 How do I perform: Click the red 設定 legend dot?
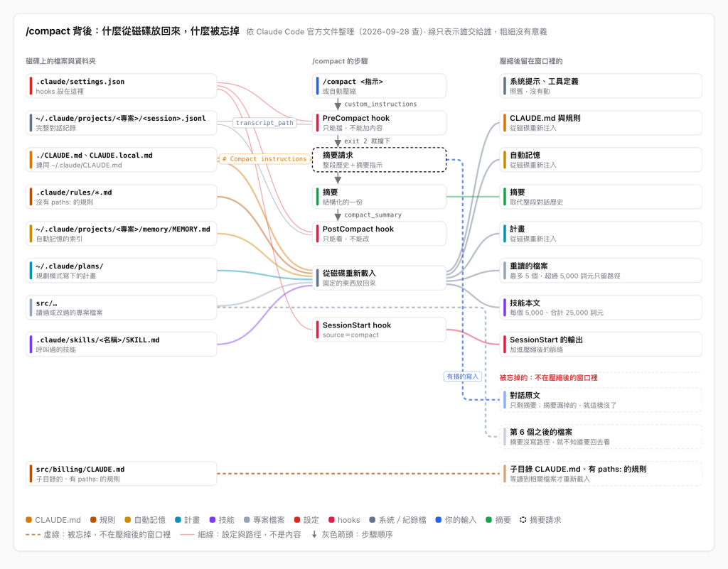297,520
